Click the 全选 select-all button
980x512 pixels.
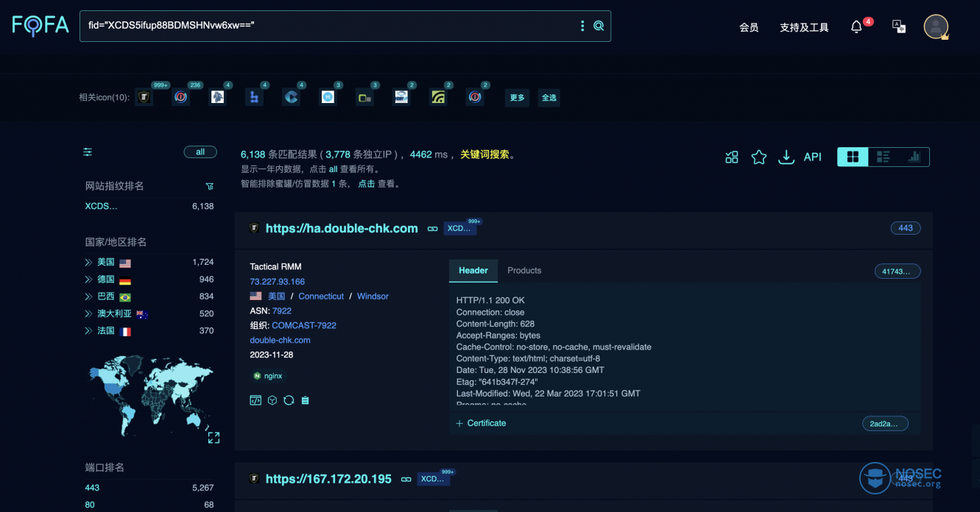(x=549, y=97)
